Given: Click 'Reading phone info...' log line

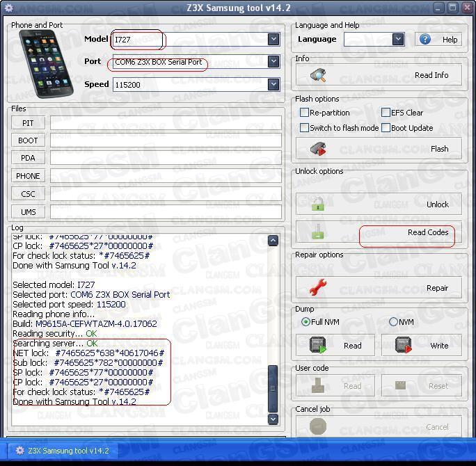Looking at the screenshot, I should pyautogui.click(x=54, y=314).
